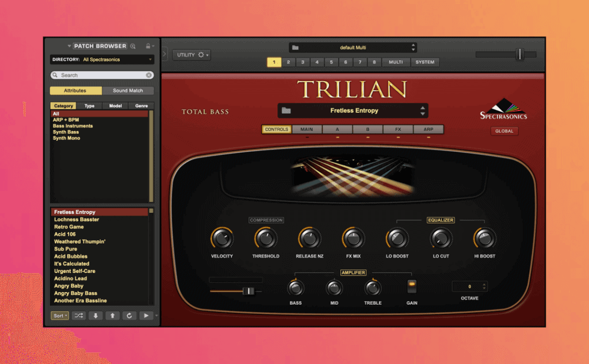The height and width of the screenshot is (364, 589).
Task: Open the Sort menu
Action: tap(60, 316)
